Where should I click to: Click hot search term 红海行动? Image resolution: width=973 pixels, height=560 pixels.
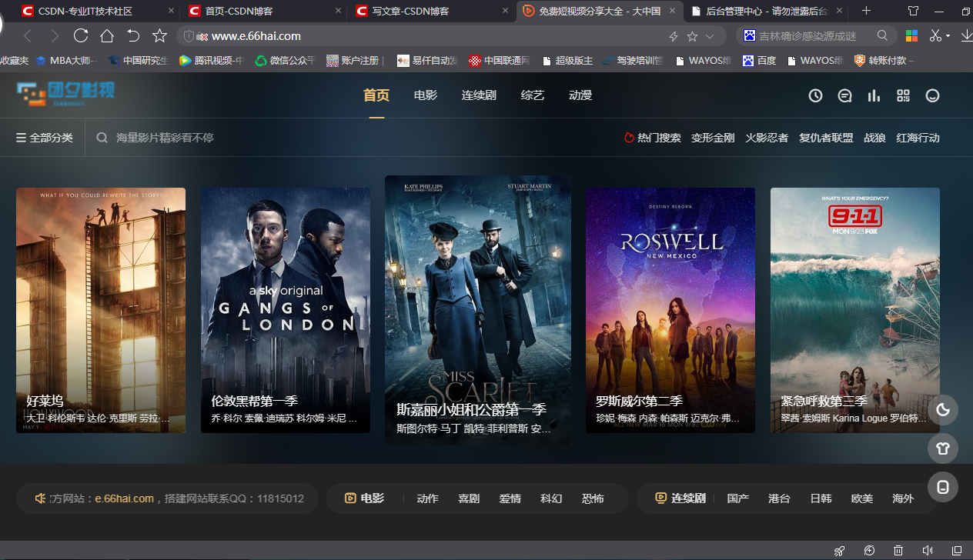pyautogui.click(x=918, y=138)
